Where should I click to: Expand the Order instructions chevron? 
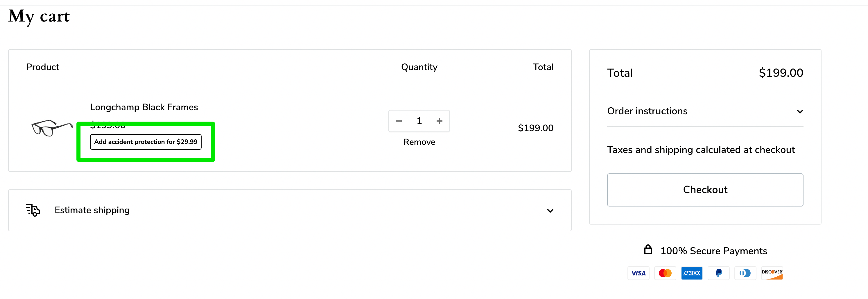[800, 112]
